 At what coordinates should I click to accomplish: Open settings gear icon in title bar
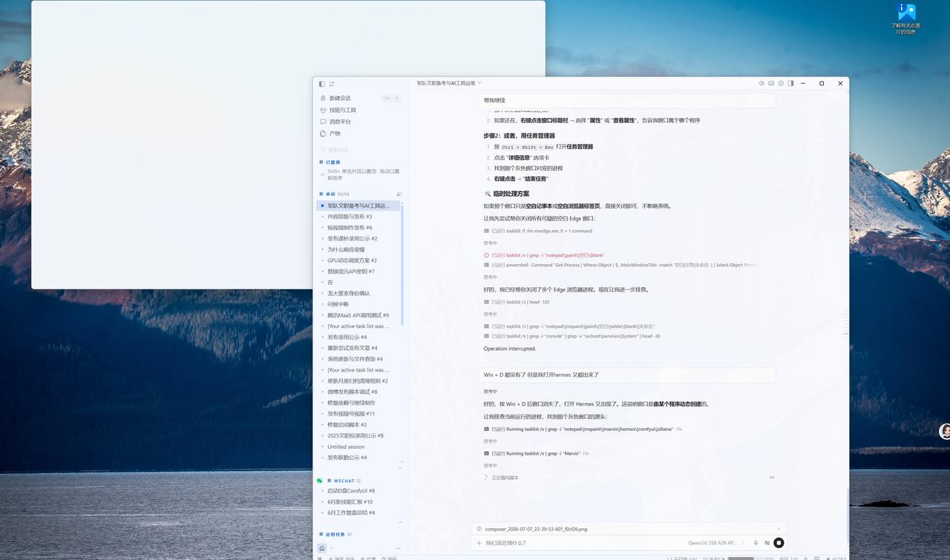781,84
